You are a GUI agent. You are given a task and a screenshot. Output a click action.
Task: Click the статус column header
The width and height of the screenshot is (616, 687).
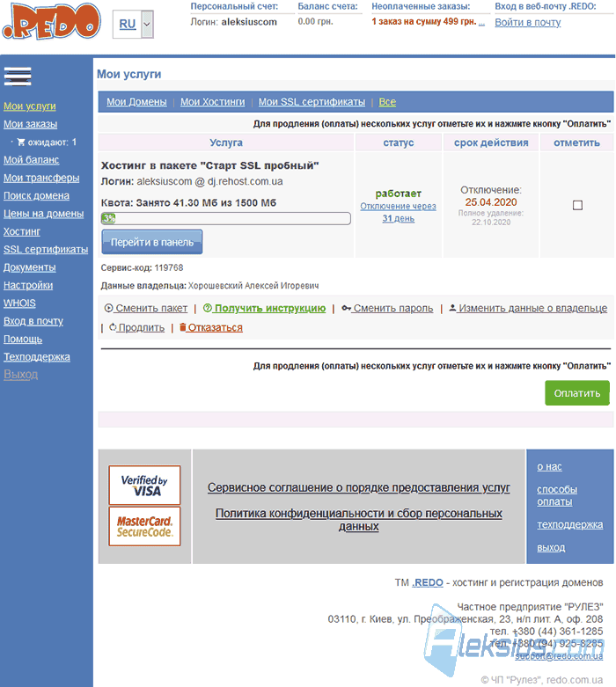point(398,143)
